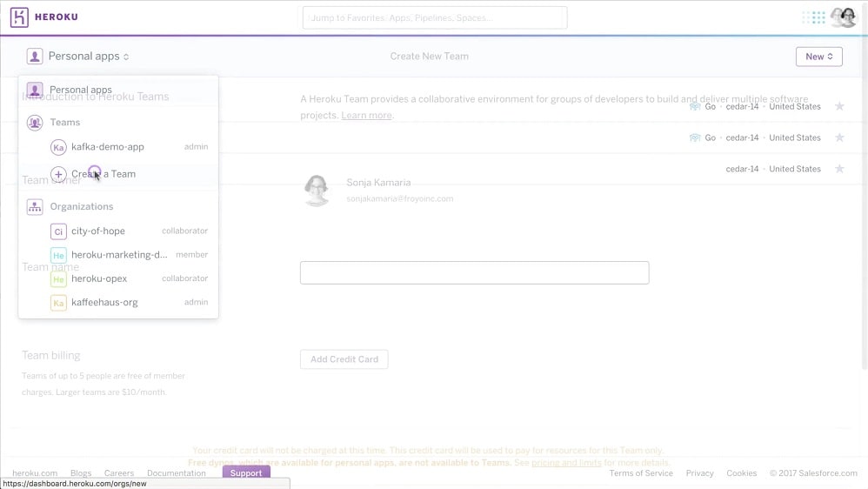The width and height of the screenshot is (868, 489).
Task: Open the apps grid launcher icon
Action: click(818, 17)
